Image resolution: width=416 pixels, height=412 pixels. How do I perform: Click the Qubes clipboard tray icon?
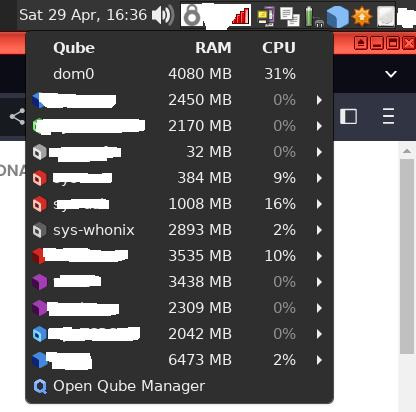tap(289, 16)
